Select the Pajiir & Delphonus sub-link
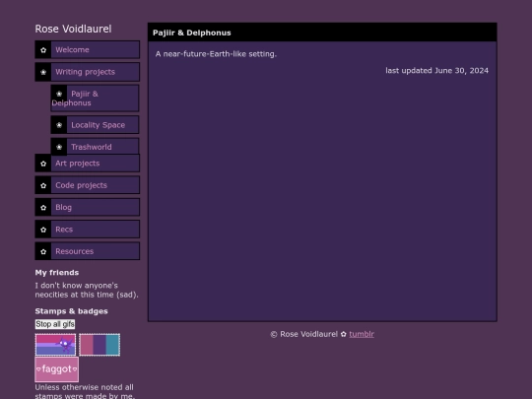 [95, 99]
